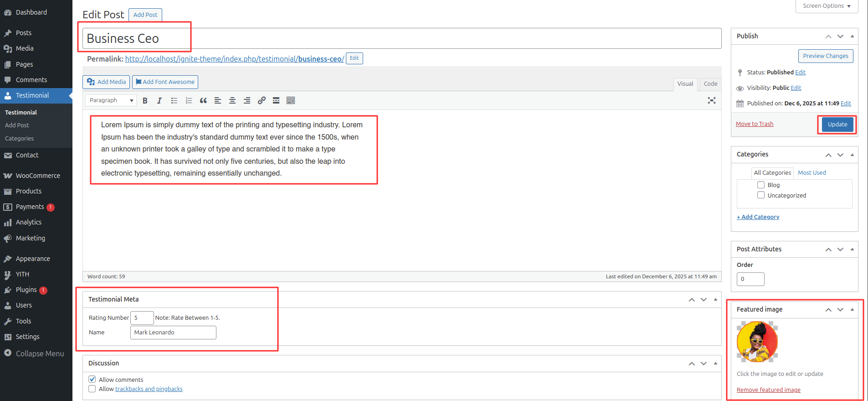Toggle the editor toolbar kitchen sink
Image resolution: width=868 pixels, height=401 pixels.
pyautogui.click(x=291, y=101)
